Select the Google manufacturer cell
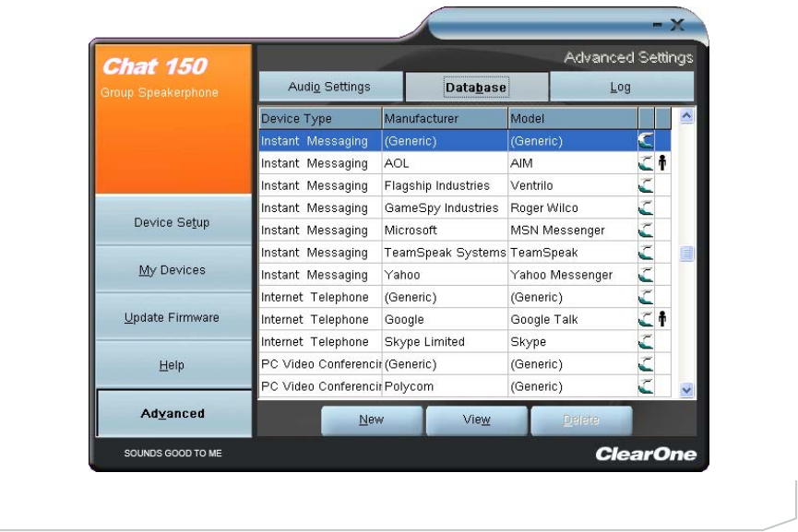Screen dimensions: 798x532 click(x=445, y=319)
